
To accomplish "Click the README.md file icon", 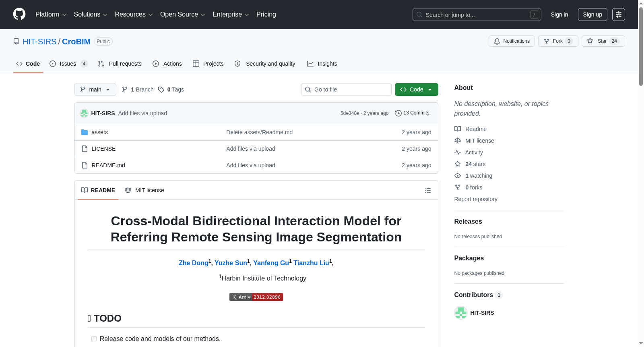I will (85, 165).
